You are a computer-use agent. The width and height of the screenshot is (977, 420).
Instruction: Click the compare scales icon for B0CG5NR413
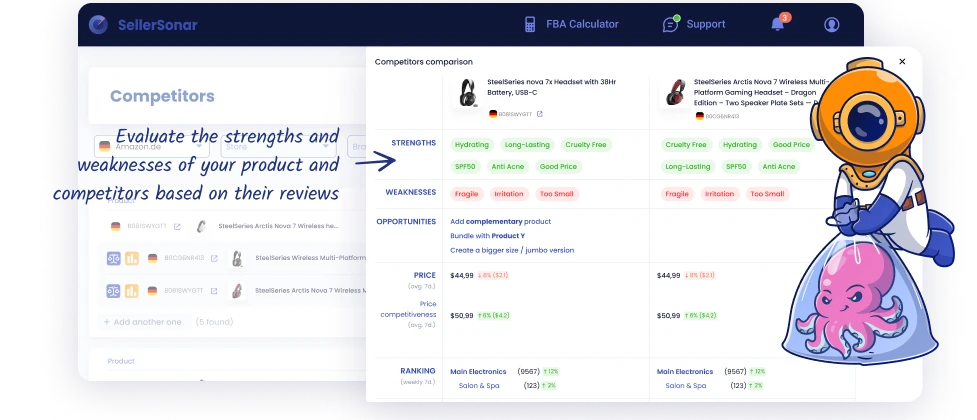(114, 258)
